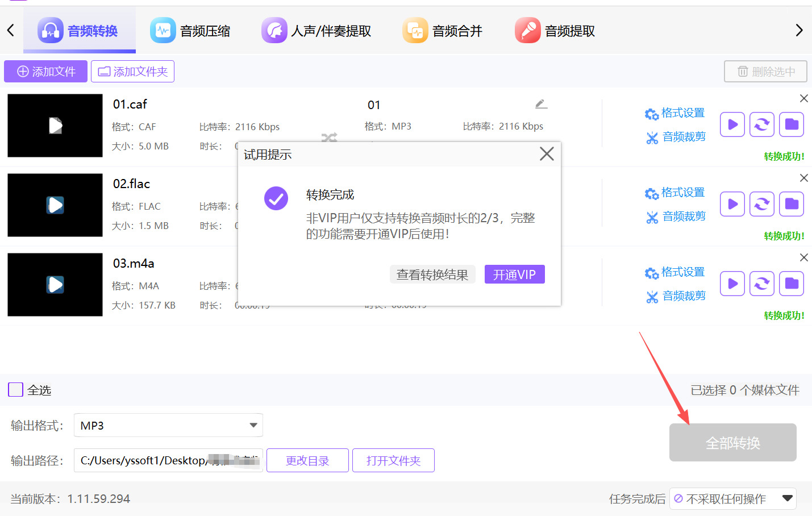Play the converted 01.caf file
The image size is (812, 516).
point(732,124)
